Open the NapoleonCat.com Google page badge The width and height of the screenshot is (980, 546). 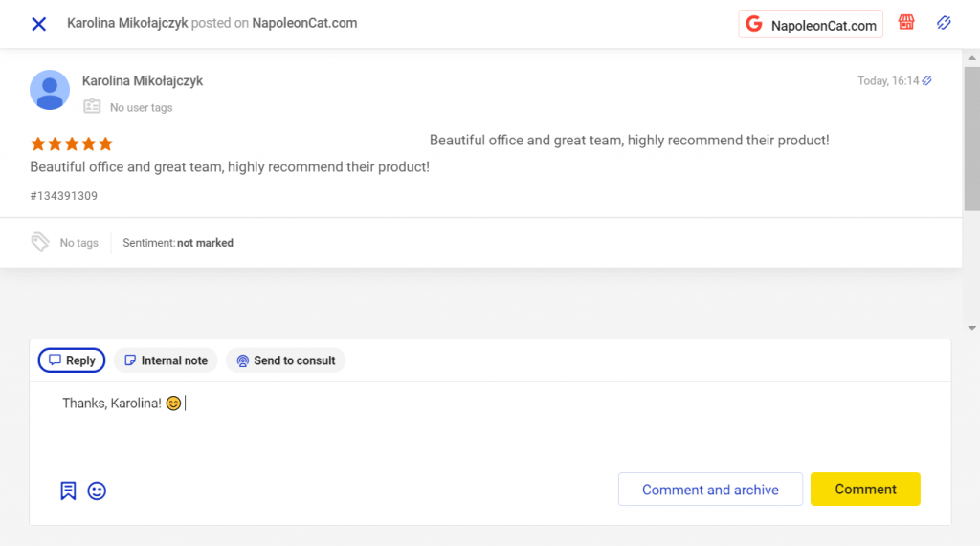(810, 25)
